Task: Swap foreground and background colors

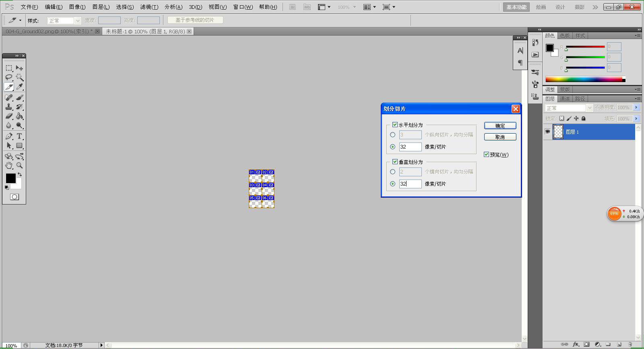Action: pos(20,175)
